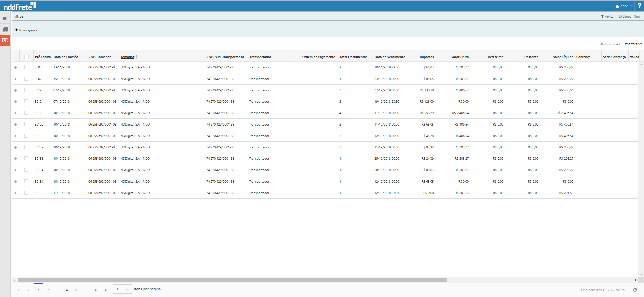Sort by the Tomador column header
The image size is (644, 297).
(x=127, y=57)
